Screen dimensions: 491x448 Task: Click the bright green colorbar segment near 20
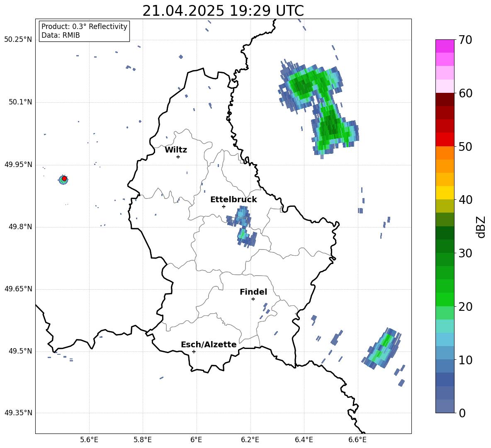(445, 299)
